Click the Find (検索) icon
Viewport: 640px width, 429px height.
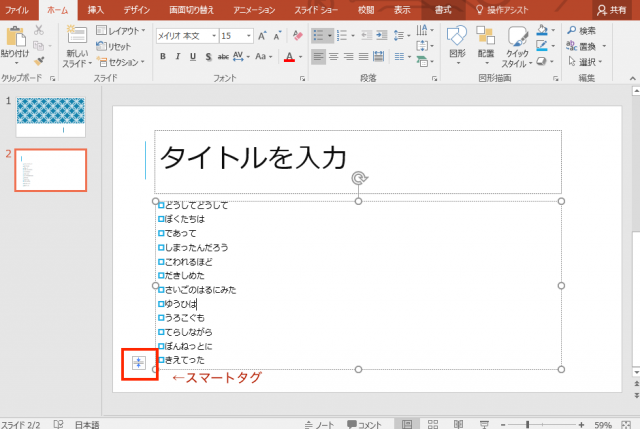[x=578, y=31]
